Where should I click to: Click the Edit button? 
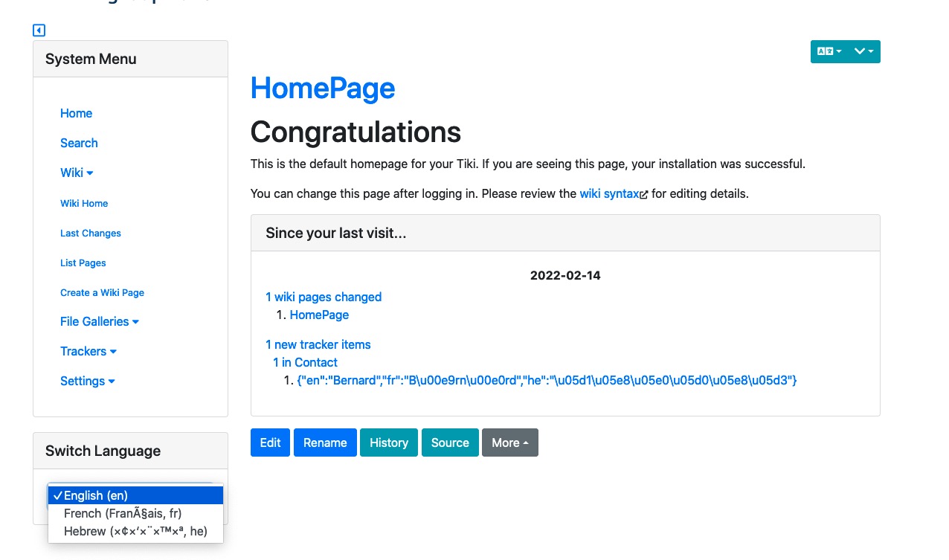click(x=270, y=442)
